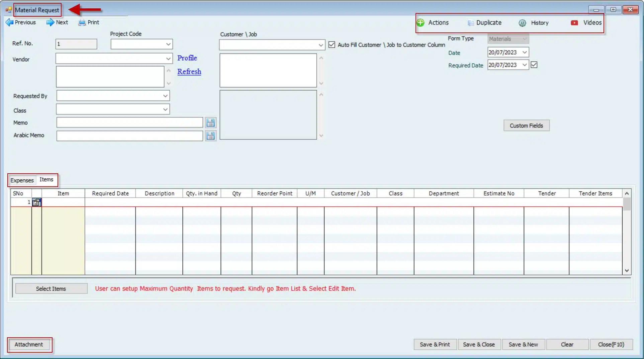Click the Qty. in Hand column header
Viewport: 644px width, 359px height.
point(202,193)
